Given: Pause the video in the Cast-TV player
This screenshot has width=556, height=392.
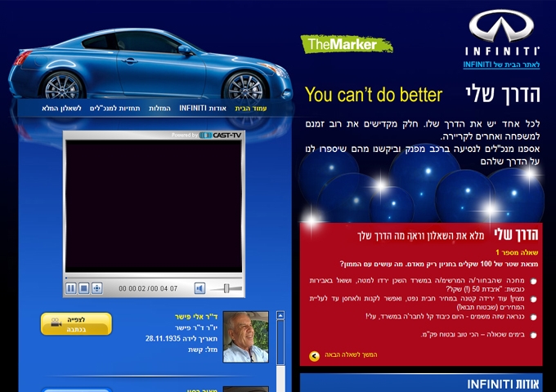Looking at the screenshot, I should [x=71, y=288].
